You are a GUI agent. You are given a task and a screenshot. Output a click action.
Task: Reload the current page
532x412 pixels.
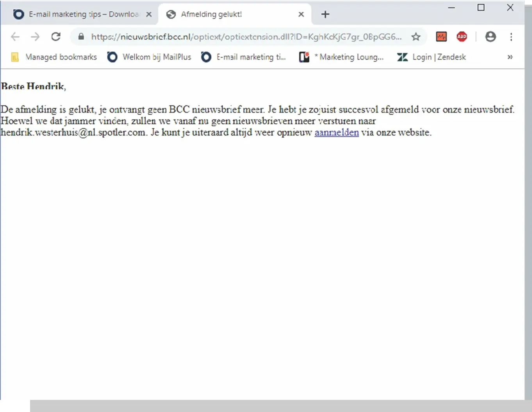click(x=56, y=37)
